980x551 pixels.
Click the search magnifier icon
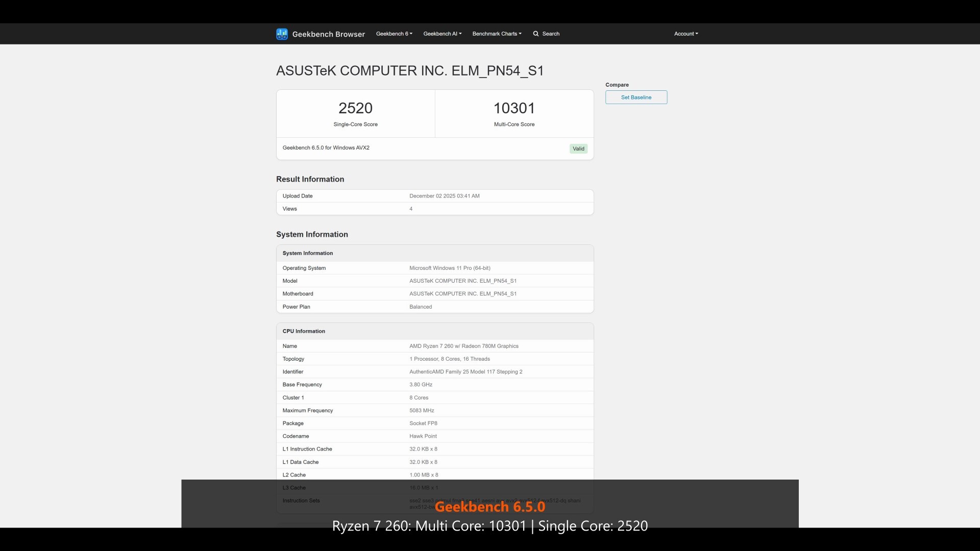pos(535,34)
